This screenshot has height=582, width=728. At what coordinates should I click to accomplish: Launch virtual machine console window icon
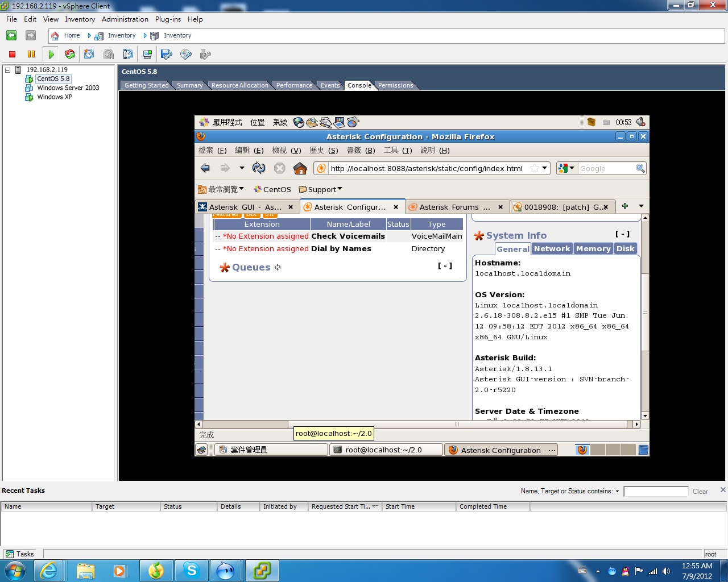[x=147, y=54]
